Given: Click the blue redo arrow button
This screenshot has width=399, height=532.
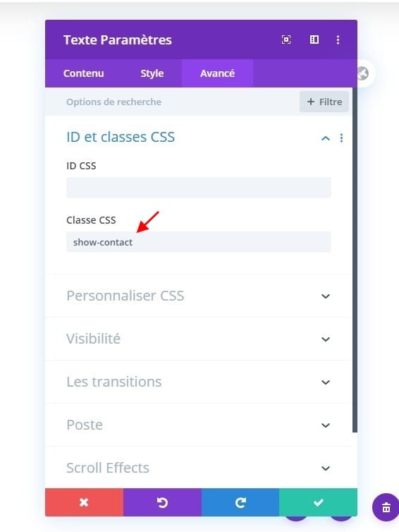Looking at the screenshot, I should tap(240, 502).
